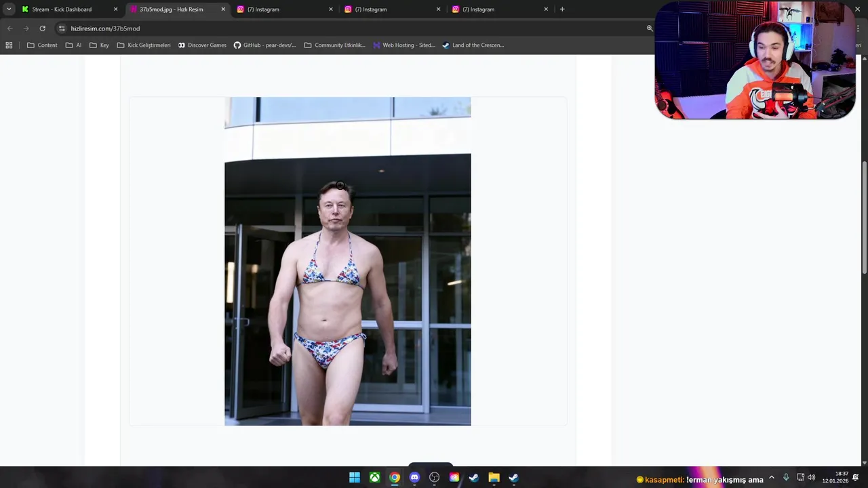Click the page vertical scrollbar thumb
The image size is (868, 488).
click(x=864, y=218)
